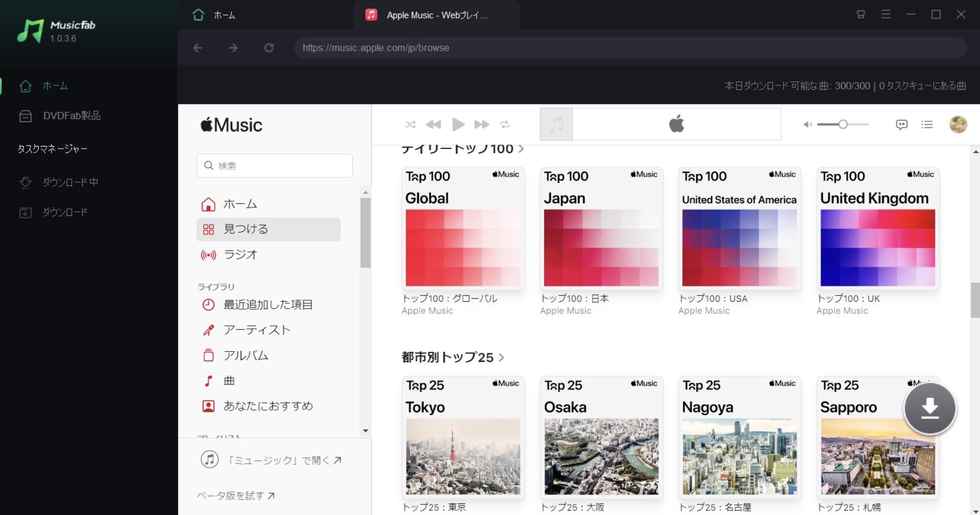Open the play queue list icon
Screen dimensions: 980x515
pyautogui.click(x=927, y=124)
